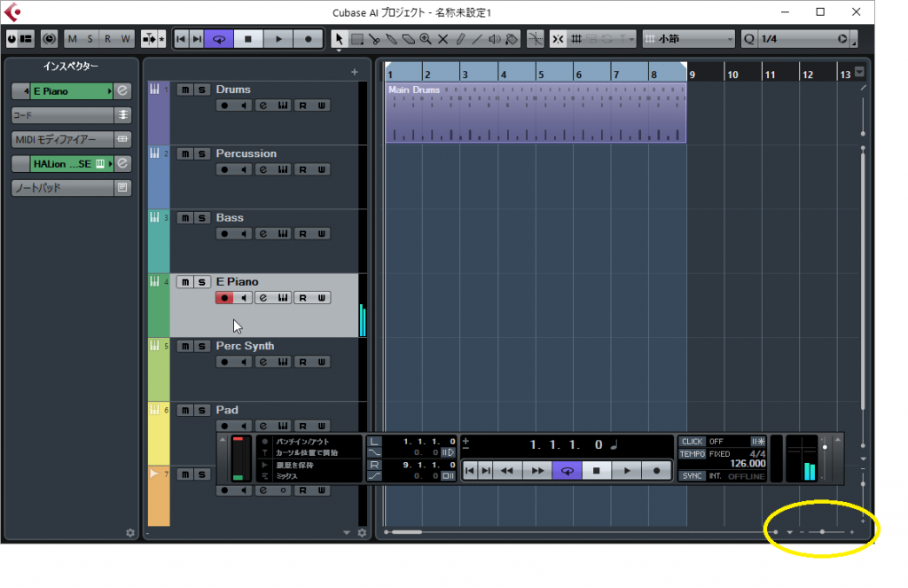This screenshot has height=588, width=908.
Task: Click the horizontal zoom slider handle
Action: [822, 532]
